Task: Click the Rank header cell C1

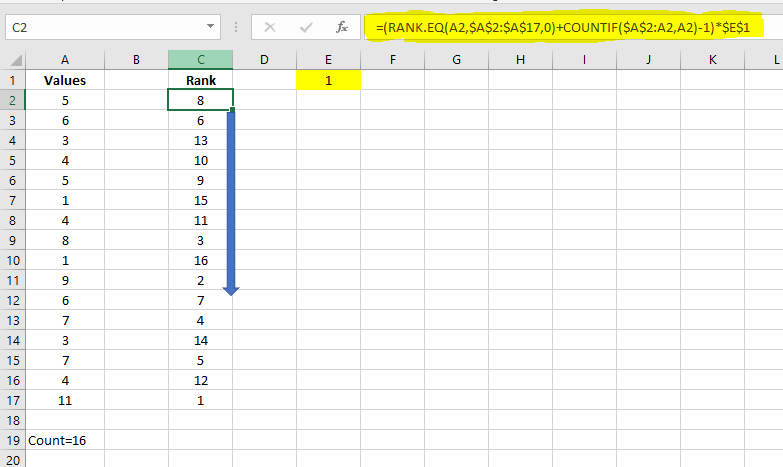Action: pyautogui.click(x=201, y=80)
